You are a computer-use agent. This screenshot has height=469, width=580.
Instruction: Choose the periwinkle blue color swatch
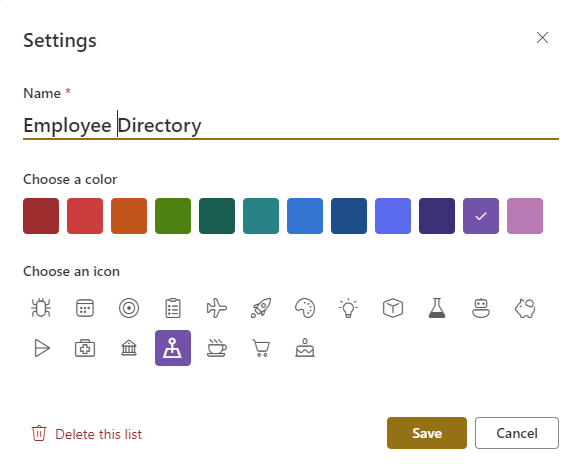click(x=393, y=216)
